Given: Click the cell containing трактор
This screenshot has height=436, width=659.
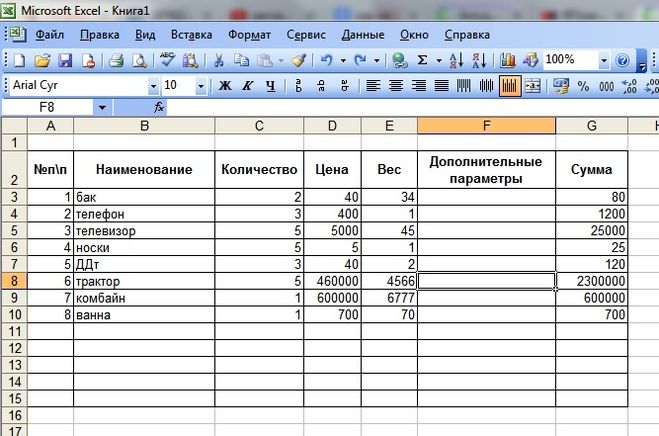Looking at the screenshot, I should [144, 281].
